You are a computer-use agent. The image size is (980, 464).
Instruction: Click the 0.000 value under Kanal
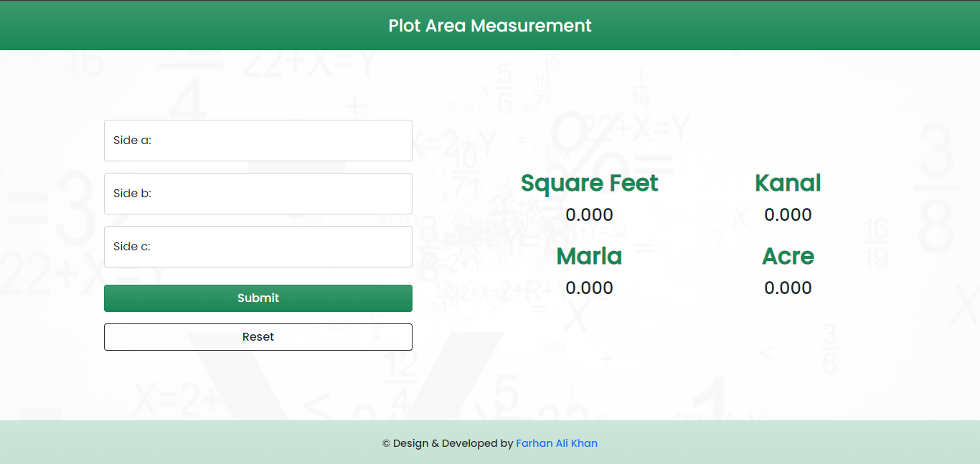788,215
